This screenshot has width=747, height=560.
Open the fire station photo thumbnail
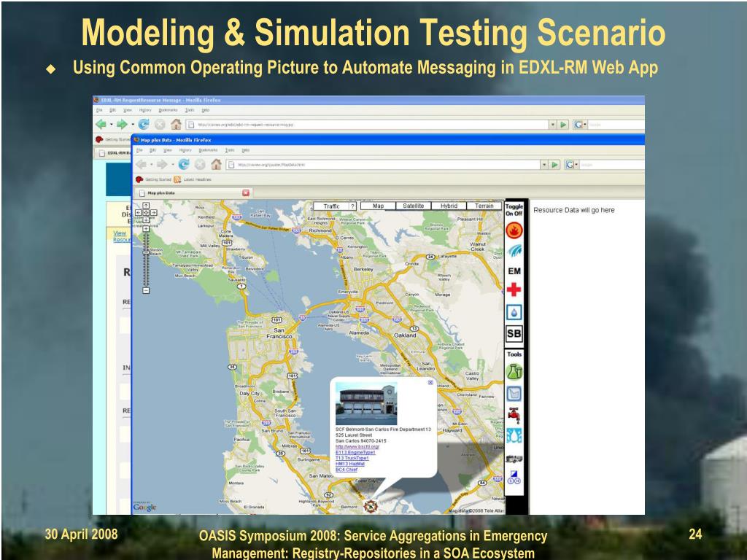[366, 405]
